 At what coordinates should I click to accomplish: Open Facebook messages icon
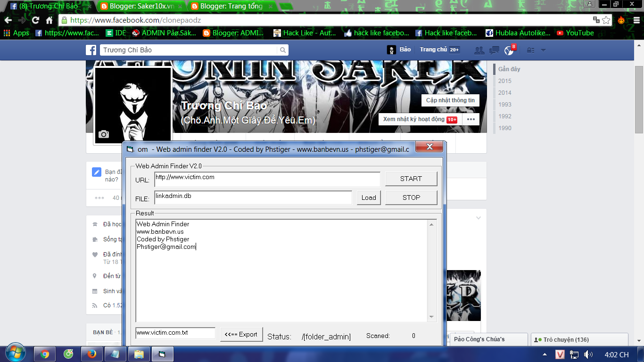point(494,50)
